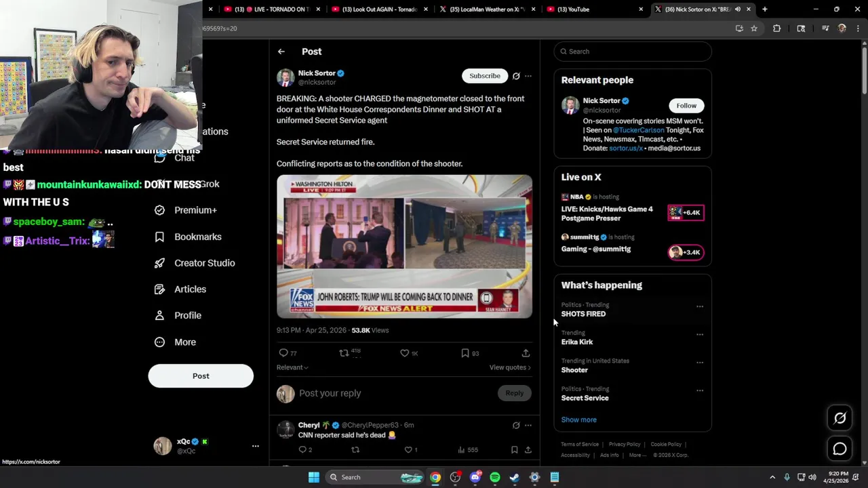Click the Chrome icon in taskbar
Image resolution: width=868 pixels, height=488 pixels.
point(435,477)
